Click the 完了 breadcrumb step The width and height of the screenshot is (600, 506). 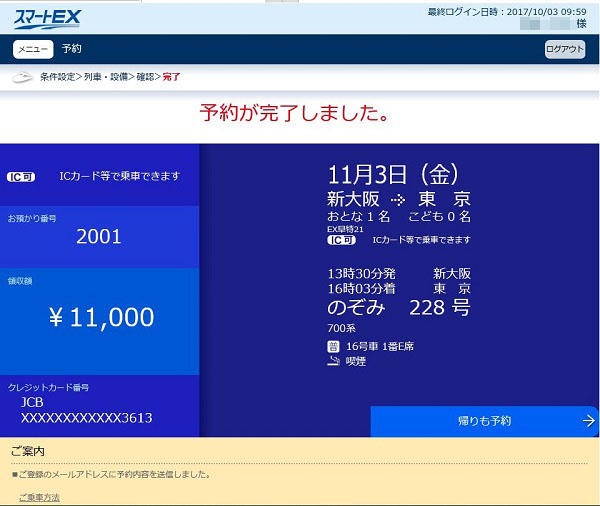[x=172, y=77]
